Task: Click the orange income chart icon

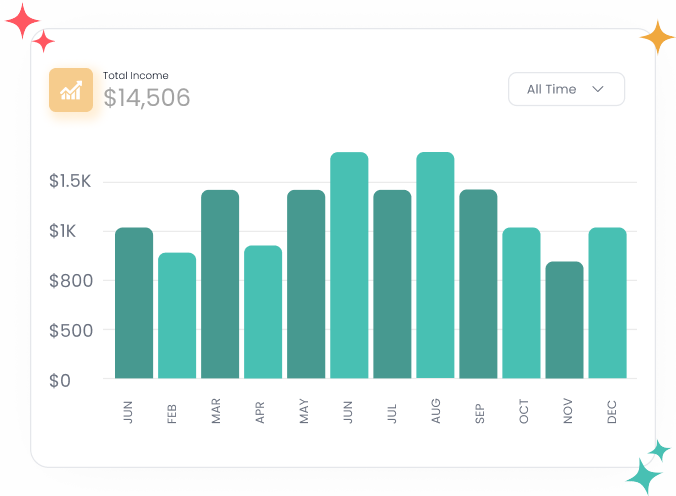Action: [71, 90]
